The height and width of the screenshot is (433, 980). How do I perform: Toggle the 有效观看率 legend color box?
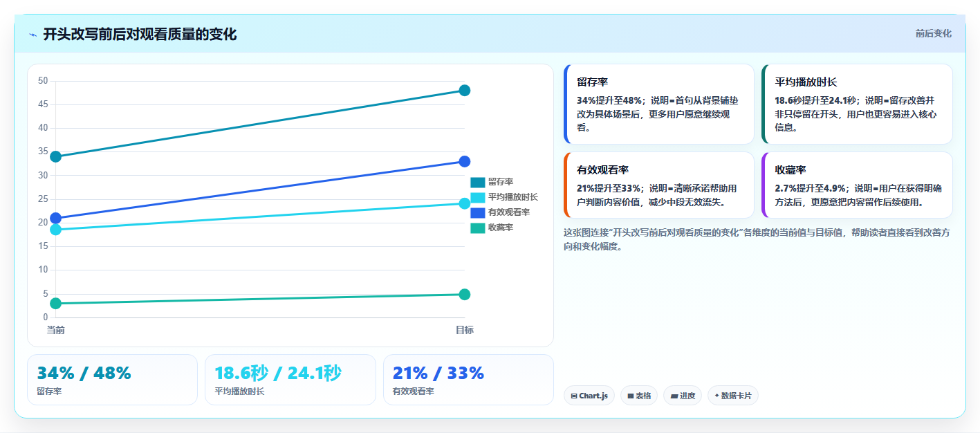478,212
